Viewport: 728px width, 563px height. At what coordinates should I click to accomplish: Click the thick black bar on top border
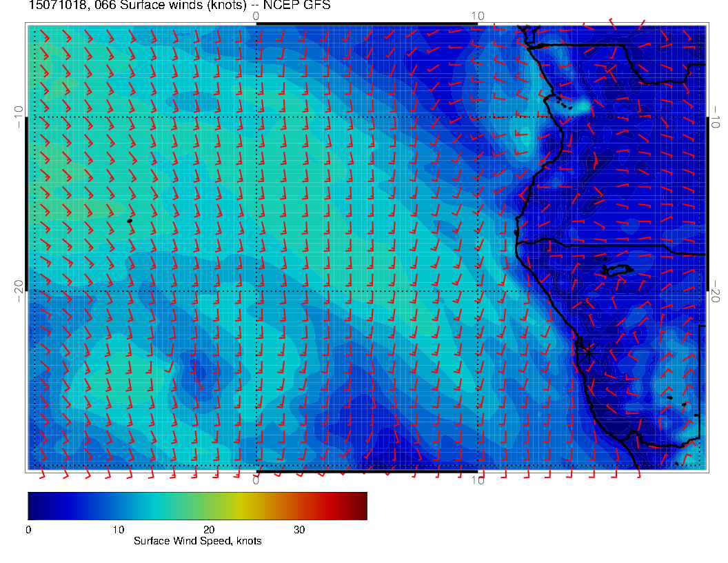pyautogui.click(x=366, y=24)
